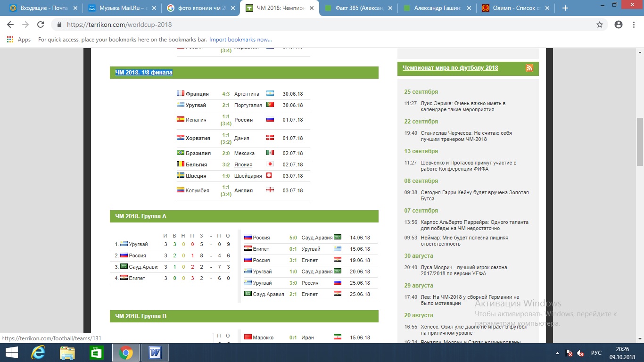Click Марокко team in Group B match
The image size is (644, 362).
[263, 337]
